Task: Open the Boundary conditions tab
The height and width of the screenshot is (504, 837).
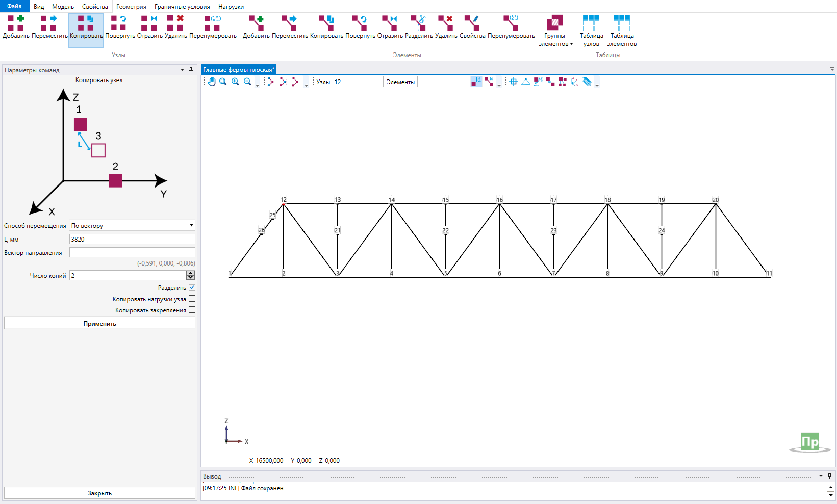Action: pyautogui.click(x=182, y=7)
